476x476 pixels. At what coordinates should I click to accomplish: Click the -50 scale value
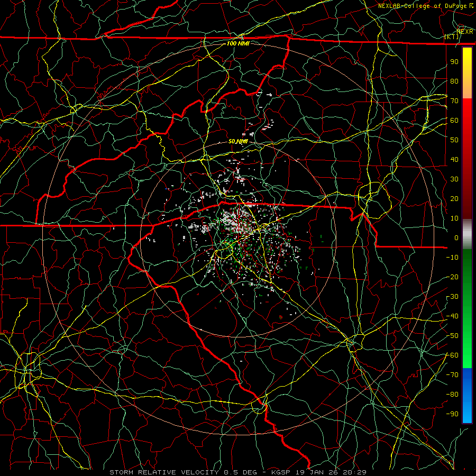(x=452, y=335)
